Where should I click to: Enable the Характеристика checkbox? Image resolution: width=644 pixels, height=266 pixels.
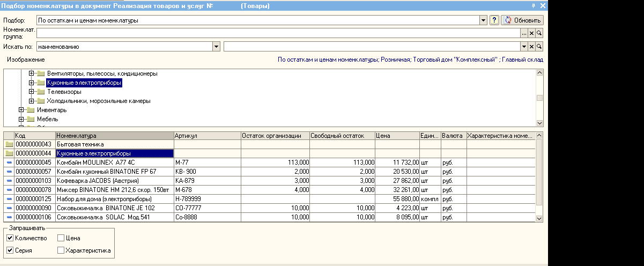click(x=61, y=250)
